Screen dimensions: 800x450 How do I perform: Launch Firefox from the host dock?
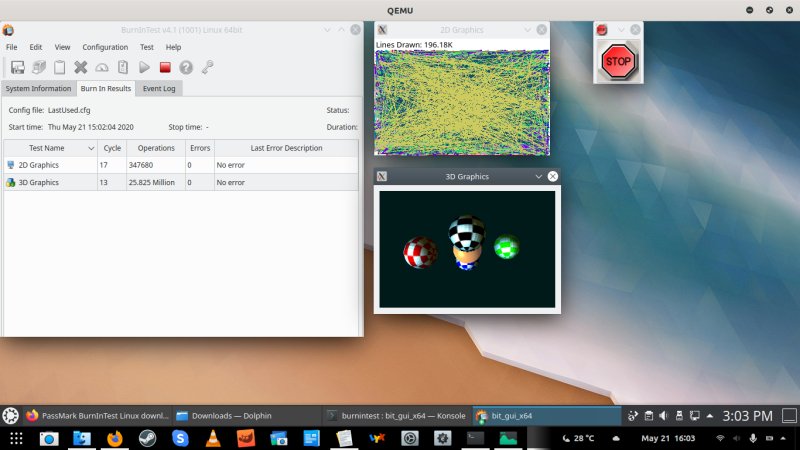[x=114, y=438]
